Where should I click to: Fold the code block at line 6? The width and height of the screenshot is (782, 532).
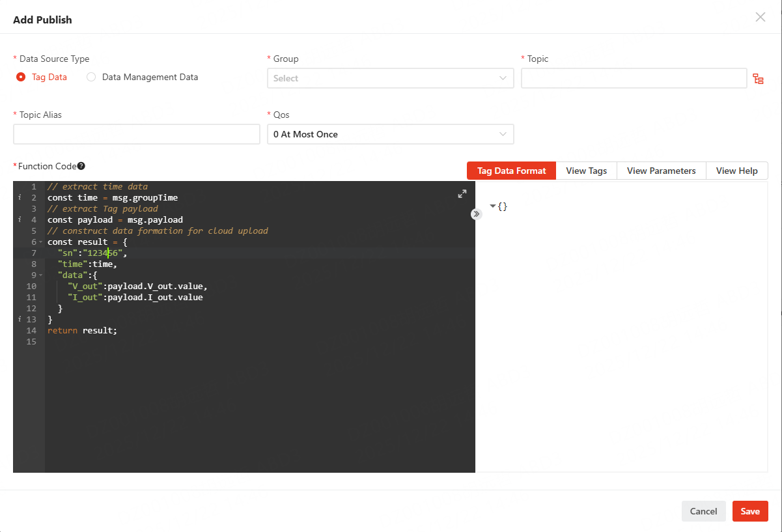[x=40, y=242]
